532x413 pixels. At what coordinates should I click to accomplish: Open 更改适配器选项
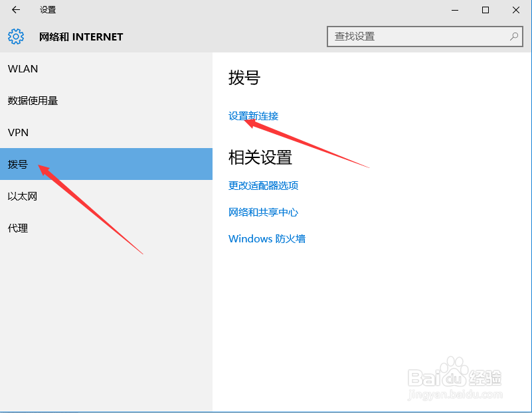263,186
